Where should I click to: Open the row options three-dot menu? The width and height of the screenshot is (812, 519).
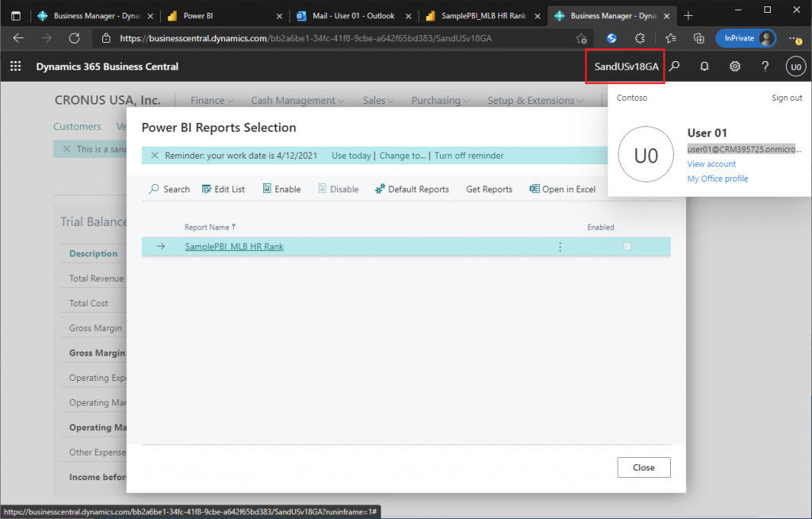[x=560, y=247]
